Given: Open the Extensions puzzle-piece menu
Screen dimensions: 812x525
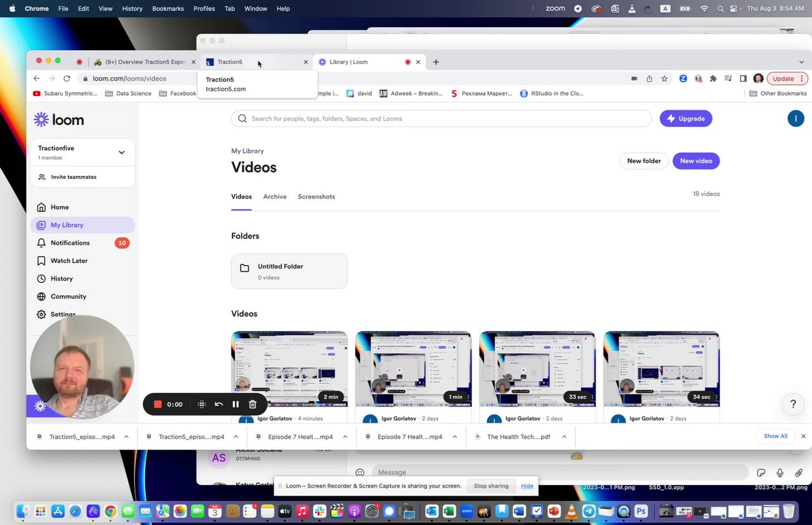Looking at the screenshot, I should coord(713,79).
